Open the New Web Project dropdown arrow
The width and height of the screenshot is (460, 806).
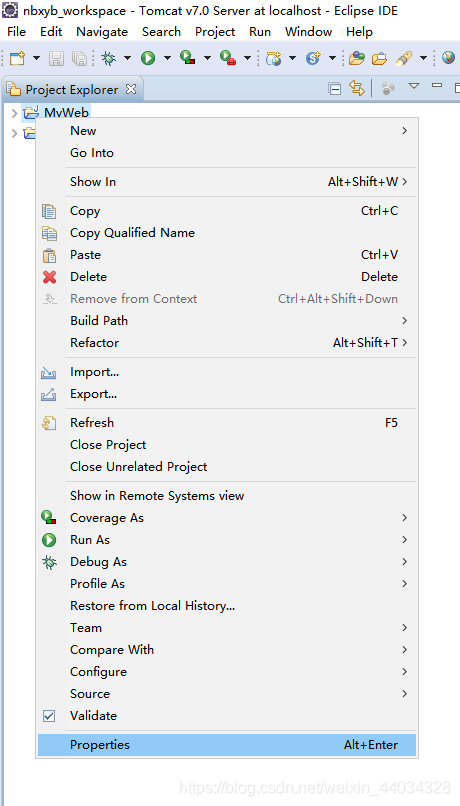[x=292, y=58]
